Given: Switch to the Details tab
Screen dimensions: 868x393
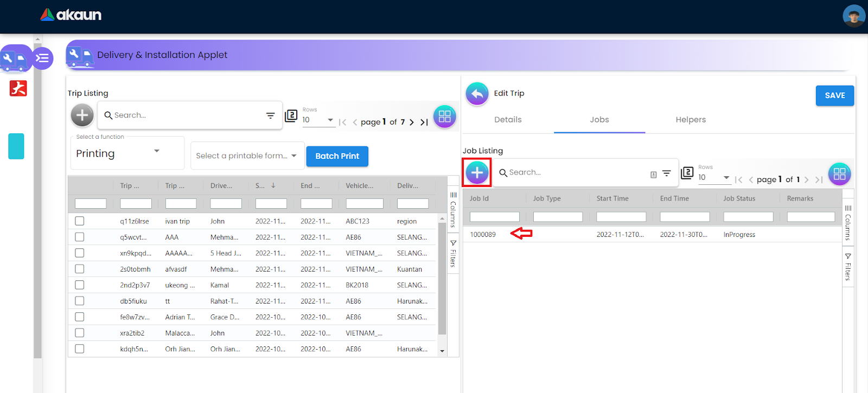Looking at the screenshot, I should click(x=508, y=120).
